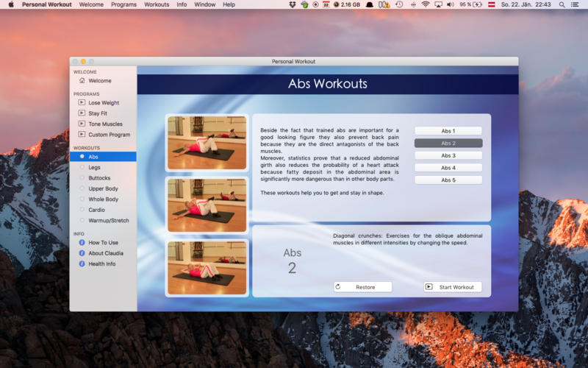
Task: Choose the Abs 5 workout button
Action: tap(448, 180)
